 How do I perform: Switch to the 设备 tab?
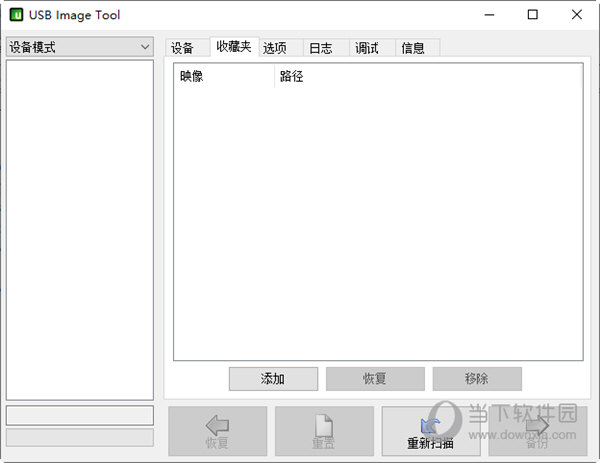coord(187,48)
